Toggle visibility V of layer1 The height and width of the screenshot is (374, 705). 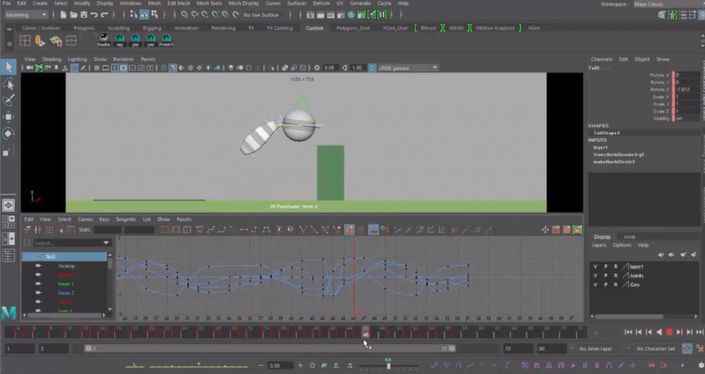[x=595, y=267]
